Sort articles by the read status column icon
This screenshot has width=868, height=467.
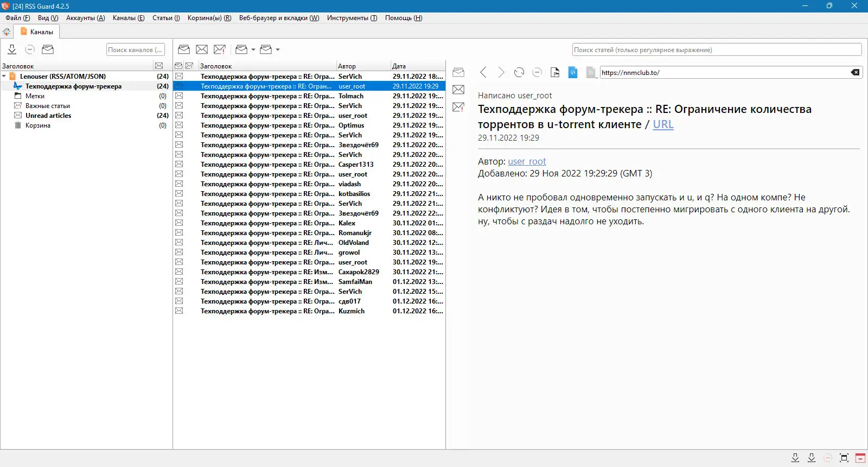click(178, 66)
